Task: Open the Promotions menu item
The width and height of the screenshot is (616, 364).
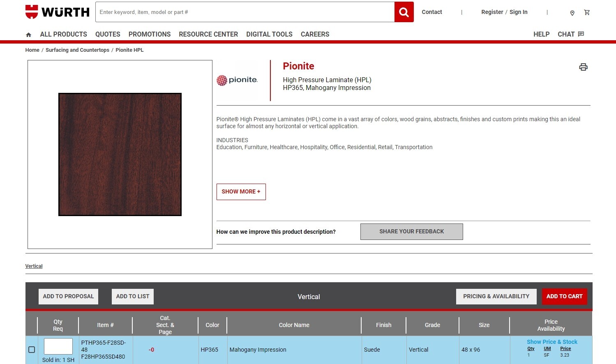Action: [x=149, y=35]
